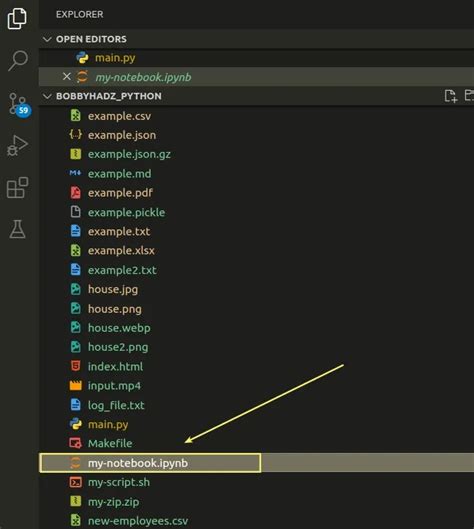Click the New File icon
Viewport: 474px width, 529px height.
click(450, 96)
